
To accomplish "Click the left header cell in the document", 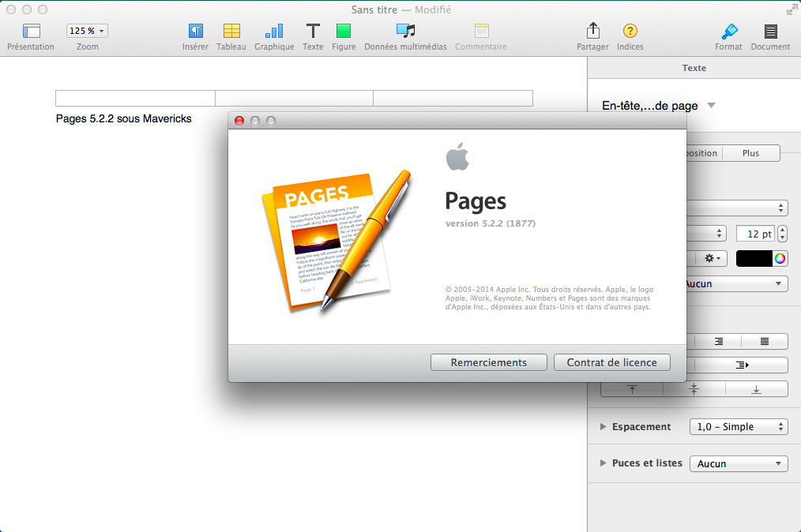I will tap(135, 98).
